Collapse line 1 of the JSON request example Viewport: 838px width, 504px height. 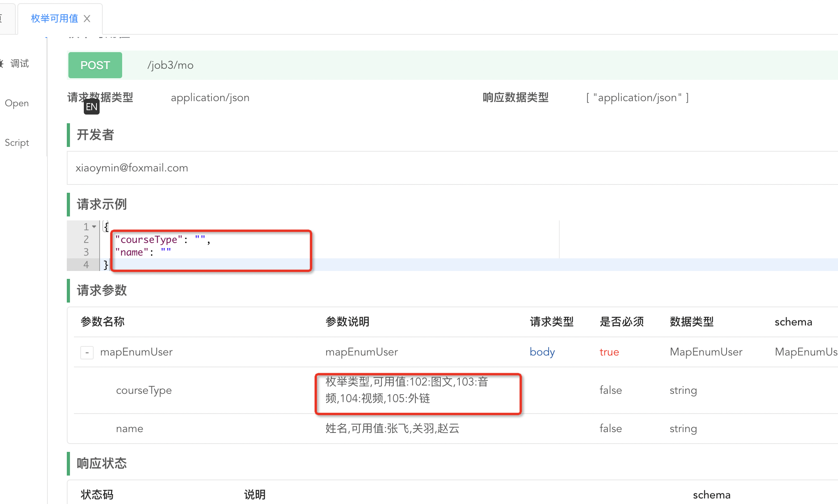(x=93, y=226)
